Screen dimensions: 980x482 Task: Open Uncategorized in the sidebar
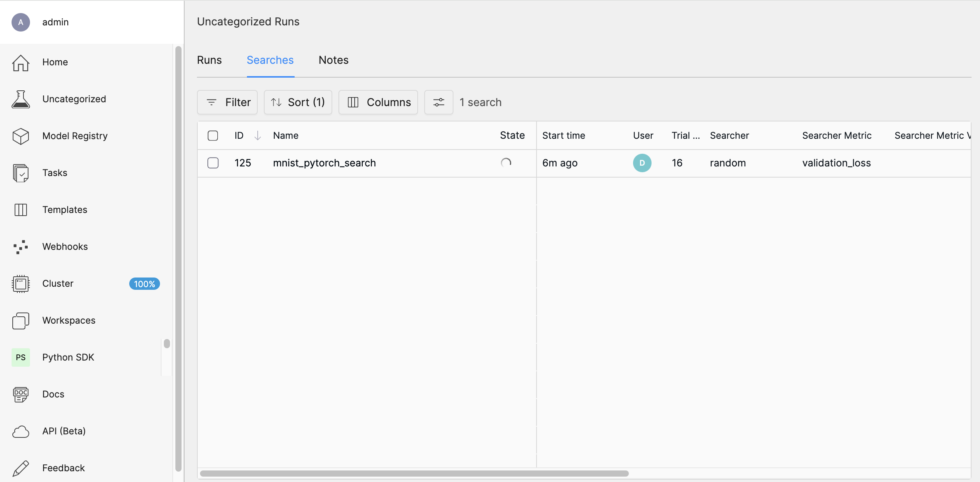(x=74, y=99)
